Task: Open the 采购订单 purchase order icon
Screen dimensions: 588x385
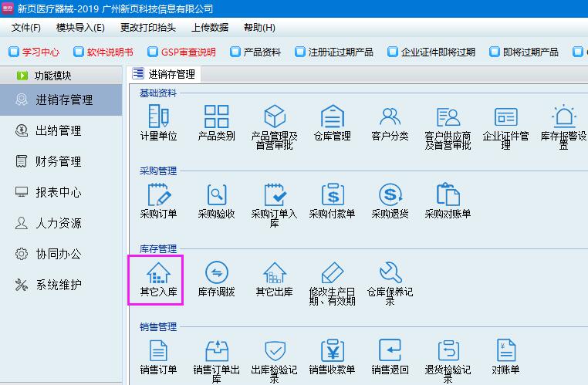Action: point(158,195)
